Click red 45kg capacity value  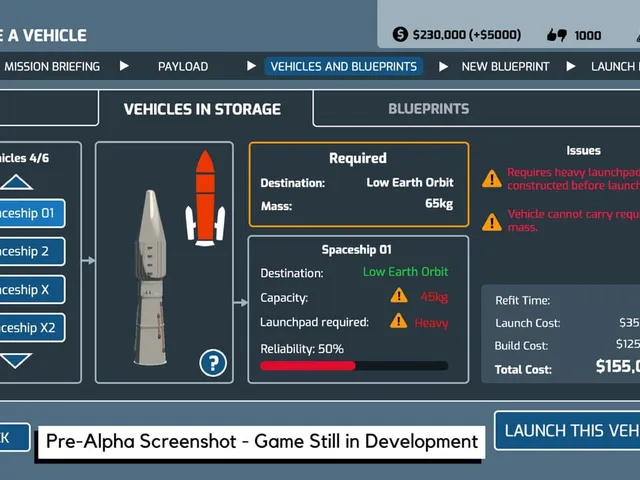(x=434, y=297)
